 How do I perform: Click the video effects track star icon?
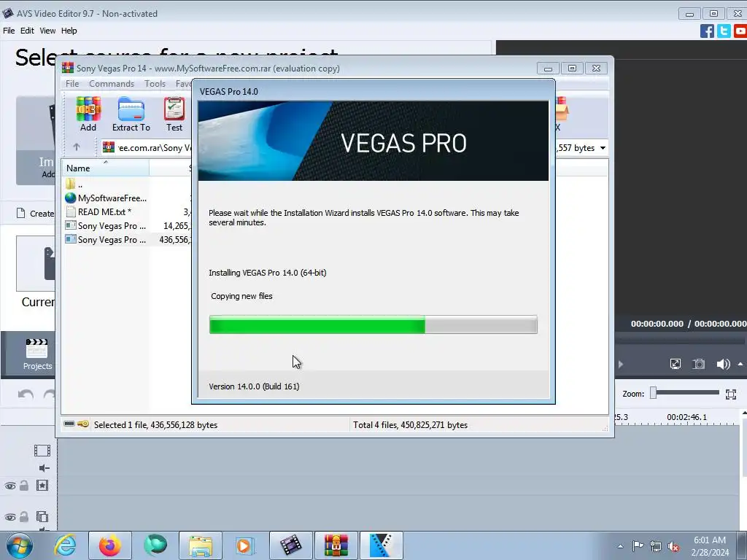[42, 485]
